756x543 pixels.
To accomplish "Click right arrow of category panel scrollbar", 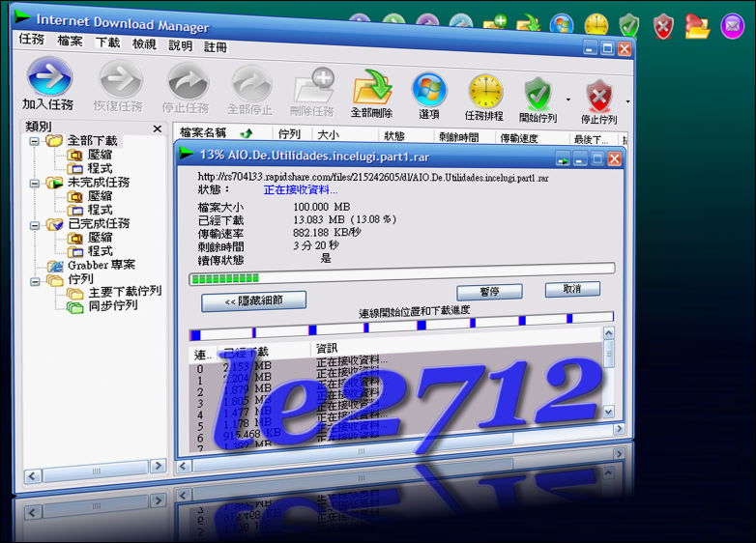I will coord(158,465).
